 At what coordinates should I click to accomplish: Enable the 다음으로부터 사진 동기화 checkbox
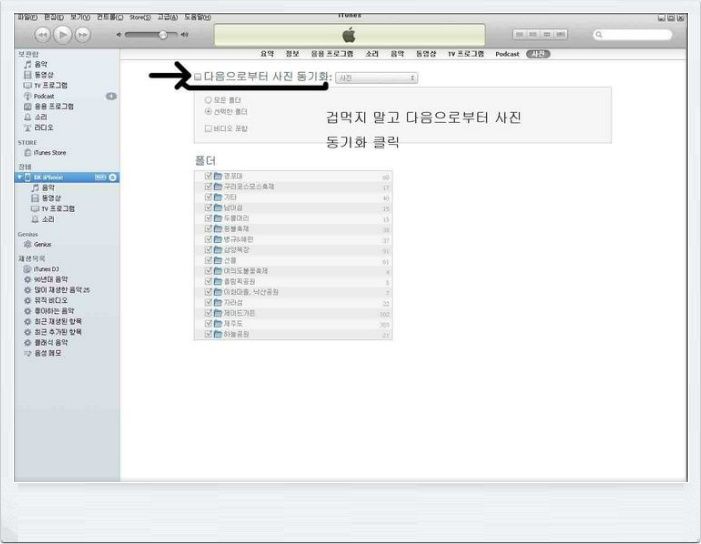tap(198, 77)
